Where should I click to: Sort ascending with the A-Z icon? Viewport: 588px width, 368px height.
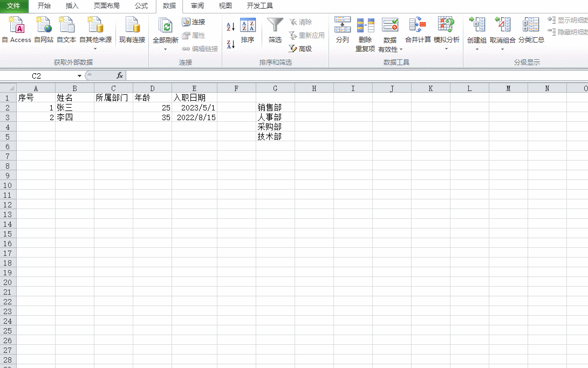point(230,27)
